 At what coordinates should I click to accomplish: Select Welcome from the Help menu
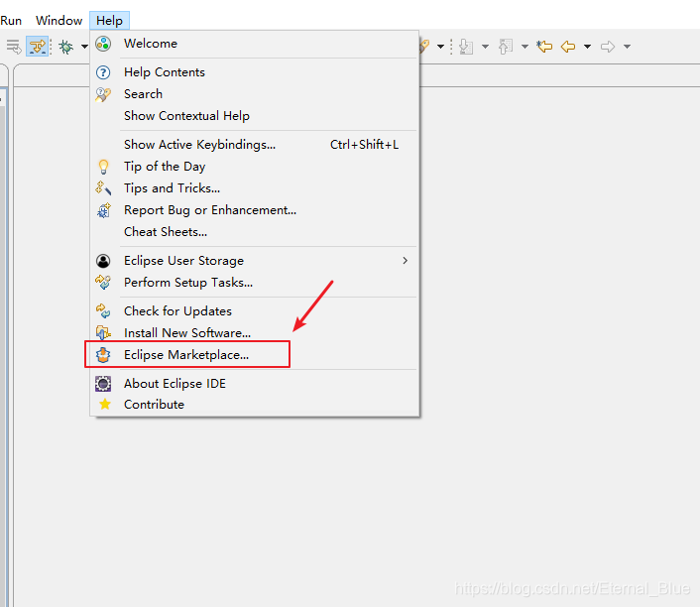(255, 44)
